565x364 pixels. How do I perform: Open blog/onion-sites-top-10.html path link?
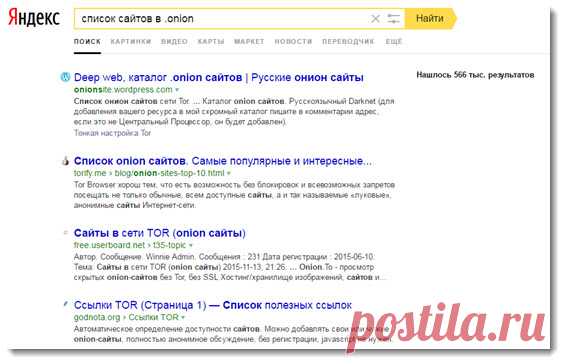pos(169,173)
